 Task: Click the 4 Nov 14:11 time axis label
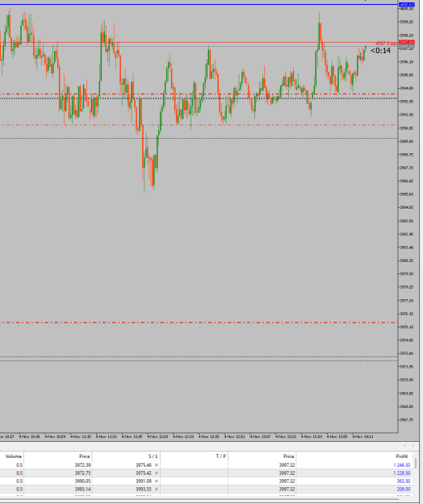[362, 436]
